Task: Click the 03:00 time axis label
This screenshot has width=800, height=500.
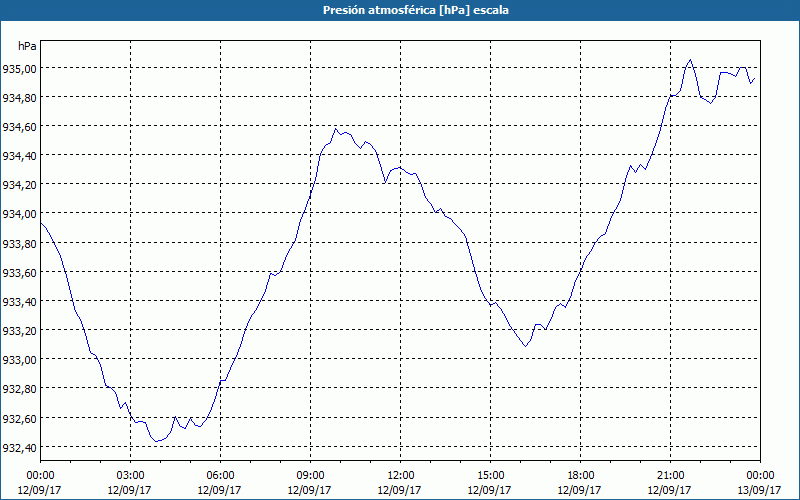Action: (x=130, y=475)
